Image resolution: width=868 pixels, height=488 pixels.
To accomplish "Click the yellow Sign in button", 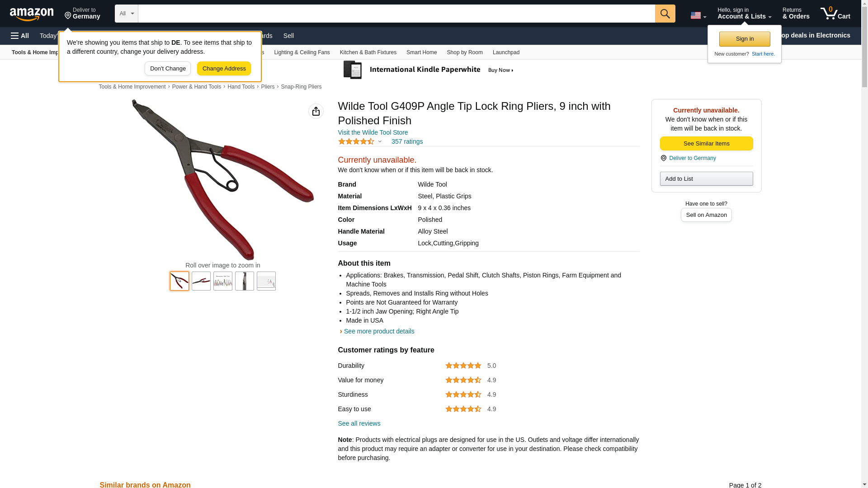I will point(744,39).
